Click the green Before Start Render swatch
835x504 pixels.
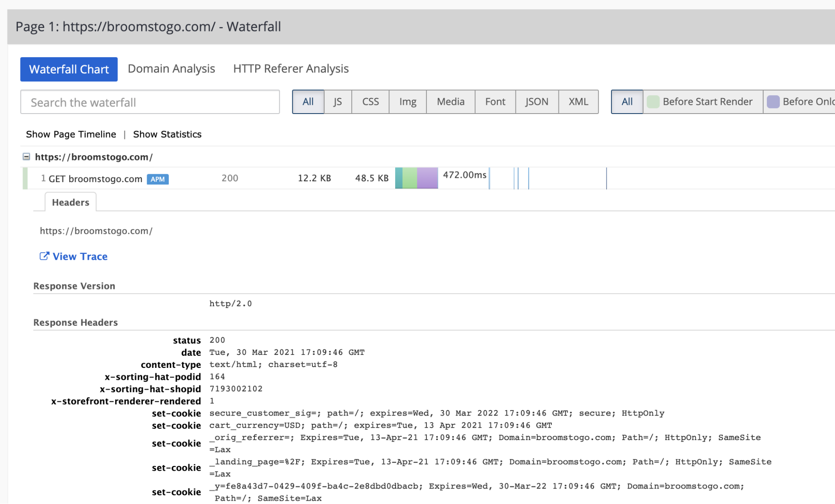coord(653,102)
